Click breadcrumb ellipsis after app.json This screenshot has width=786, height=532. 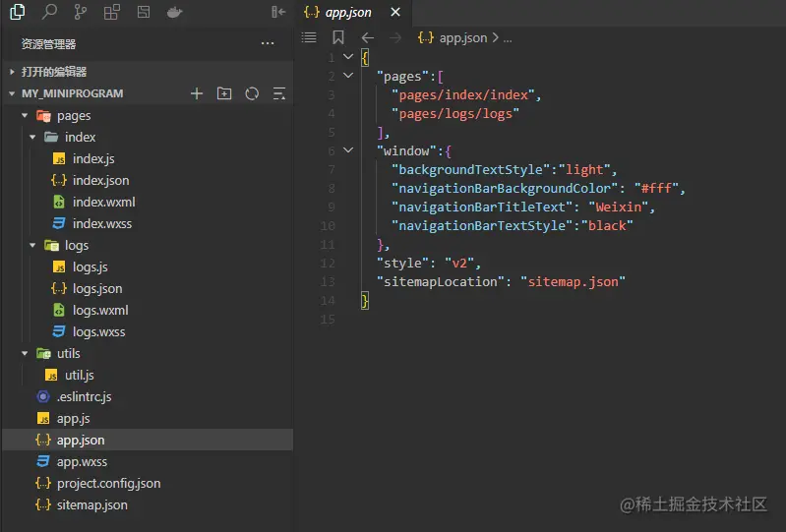tap(508, 38)
